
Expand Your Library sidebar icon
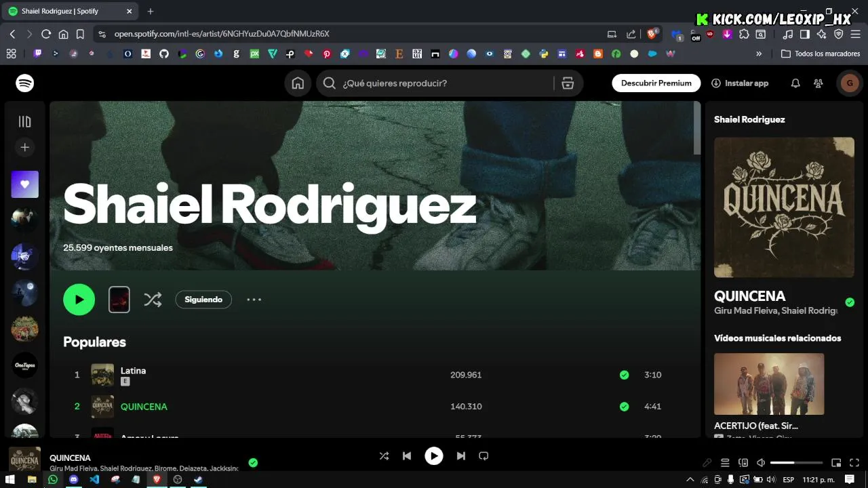25,122
